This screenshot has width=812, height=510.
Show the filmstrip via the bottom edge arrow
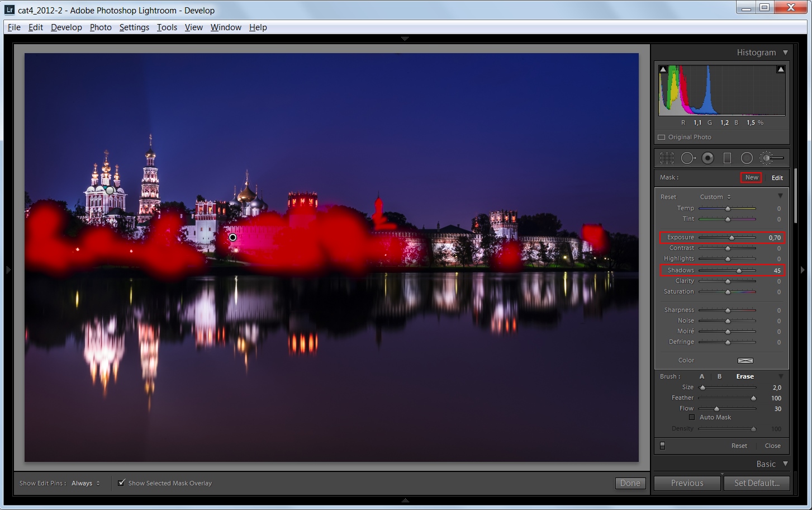coord(405,500)
